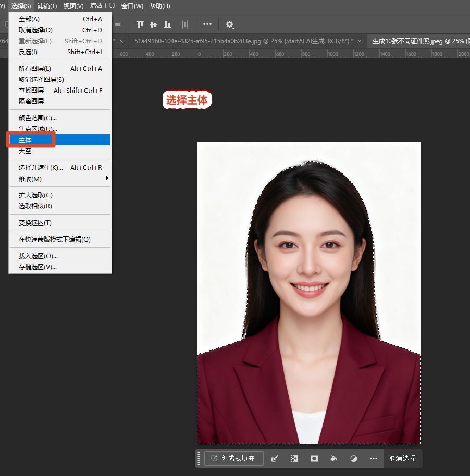This screenshot has width=470, height=476.
Task: Open the 窗口(W) menu
Action: click(132, 6)
